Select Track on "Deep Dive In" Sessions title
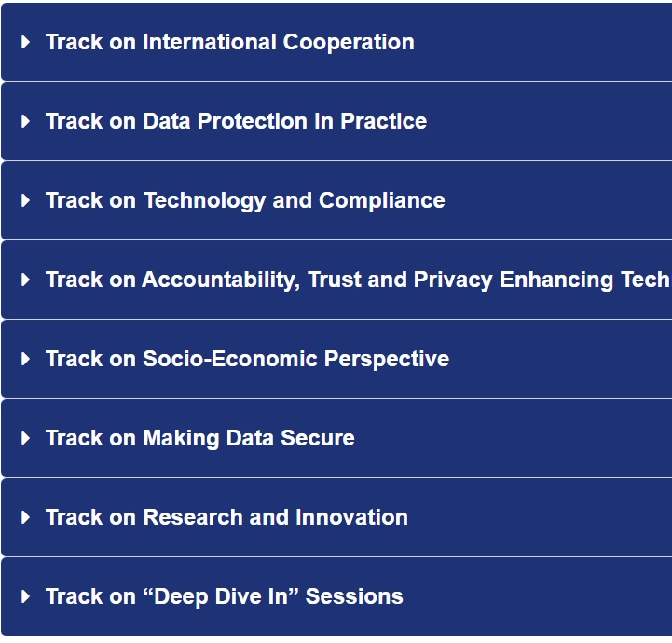 [x=225, y=596]
